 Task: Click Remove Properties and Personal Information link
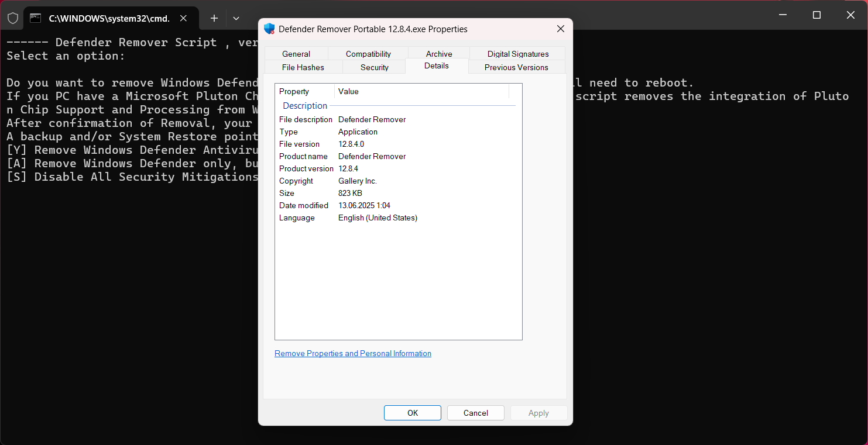point(353,353)
